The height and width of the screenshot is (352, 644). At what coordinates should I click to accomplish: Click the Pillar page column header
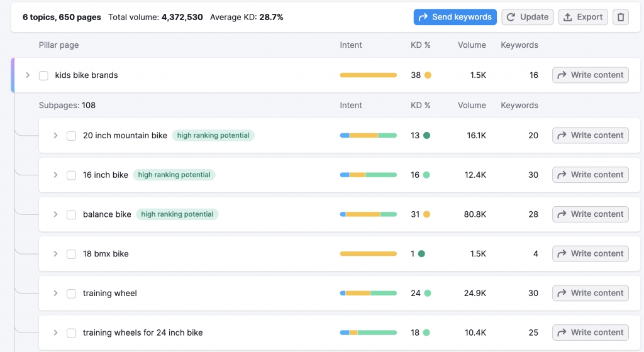[58, 45]
